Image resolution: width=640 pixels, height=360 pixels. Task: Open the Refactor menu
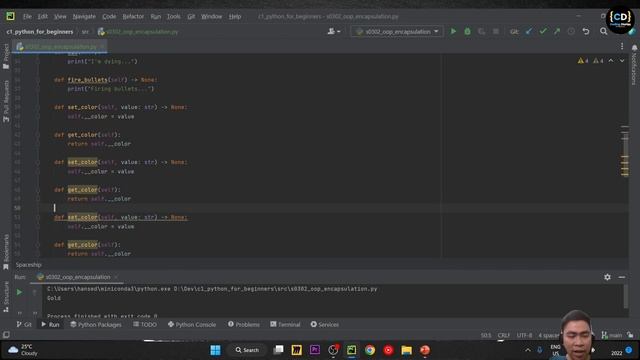click(133, 16)
